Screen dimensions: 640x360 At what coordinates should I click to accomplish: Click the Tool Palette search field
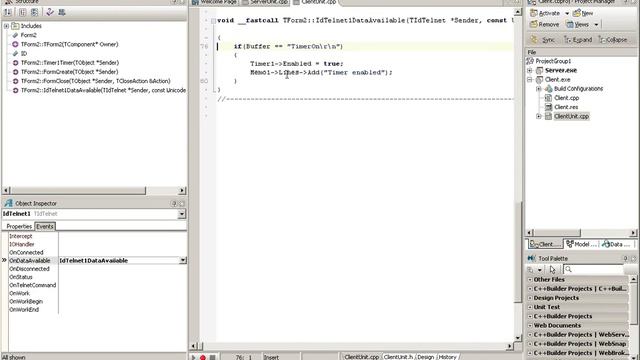594,269
